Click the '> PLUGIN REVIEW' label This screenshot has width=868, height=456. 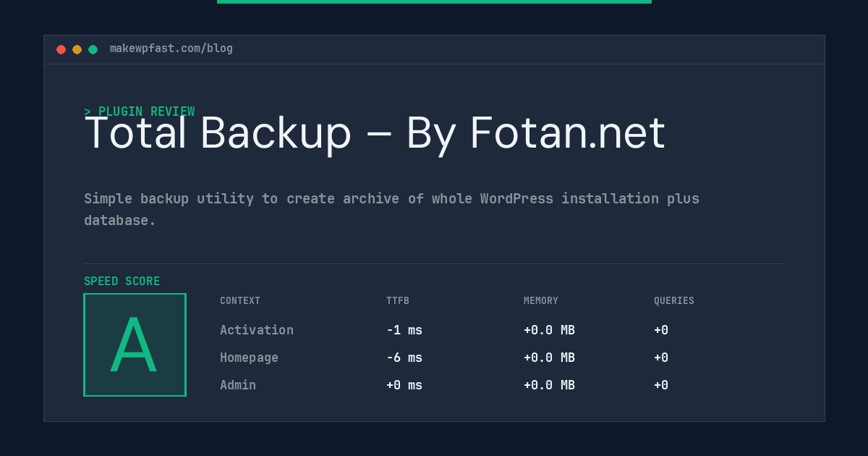coord(140,111)
